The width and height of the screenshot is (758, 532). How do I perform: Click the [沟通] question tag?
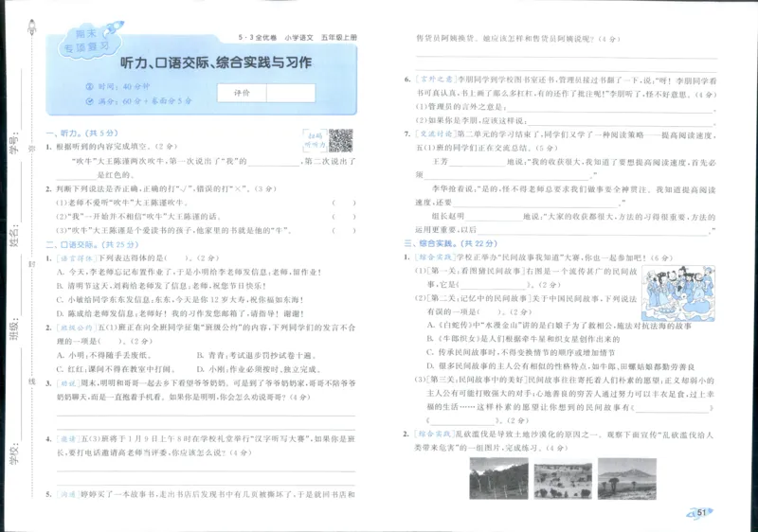click(68, 494)
